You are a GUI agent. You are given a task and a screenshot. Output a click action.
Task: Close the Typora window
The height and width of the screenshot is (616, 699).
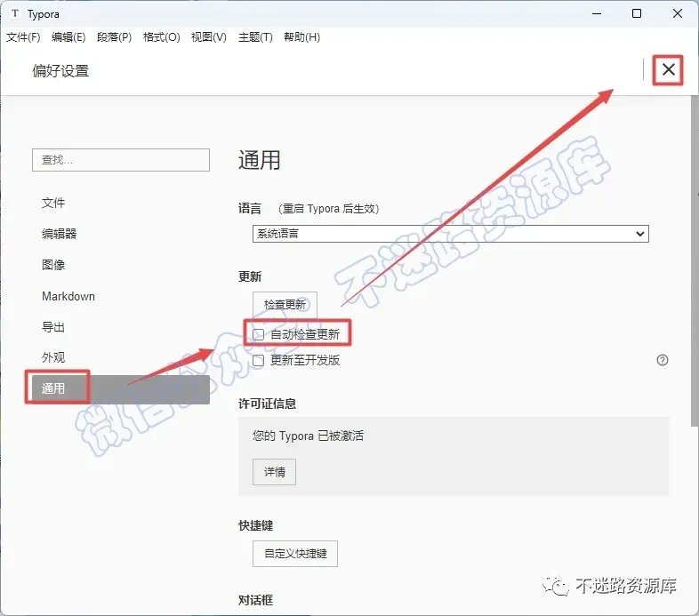point(678,14)
